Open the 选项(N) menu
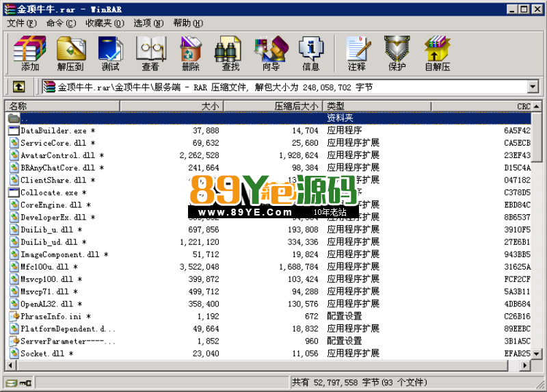This screenshot has width=547, height=392. [148, 23]
